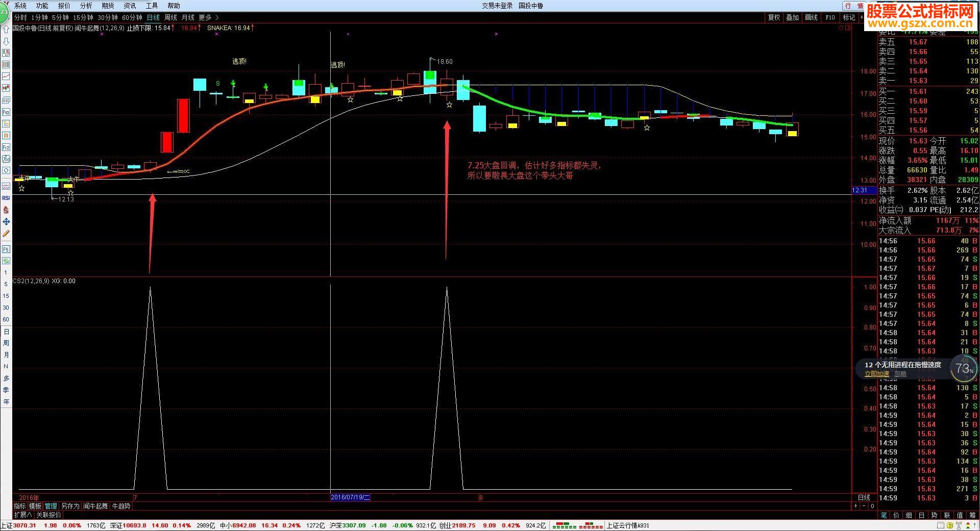
Task: Click 忽略 in speed popup
Action: point(900,374)
